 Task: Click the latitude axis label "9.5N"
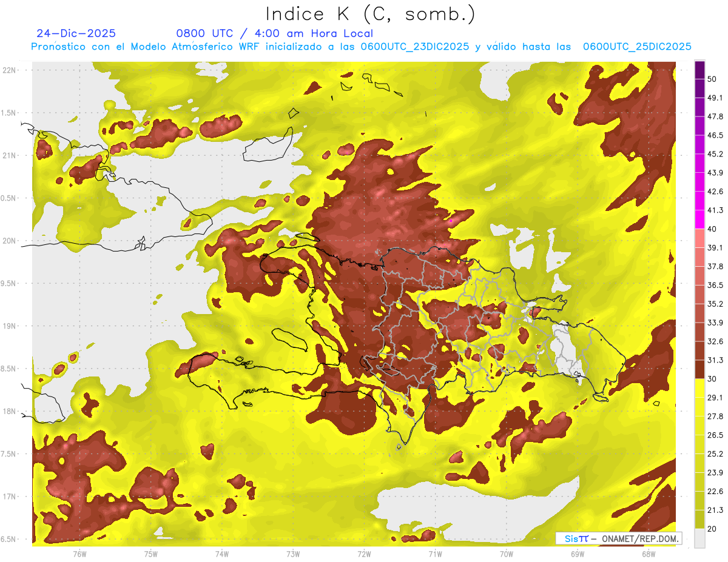pyautogui.click(x=8, y=284)
